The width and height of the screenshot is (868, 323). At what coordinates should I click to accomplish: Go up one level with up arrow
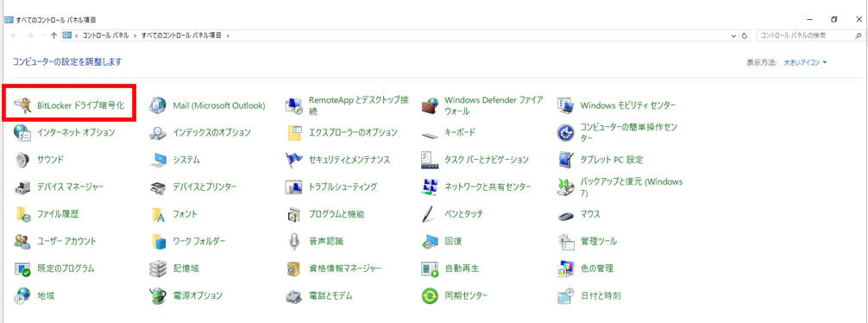click(x=53, y=35)
